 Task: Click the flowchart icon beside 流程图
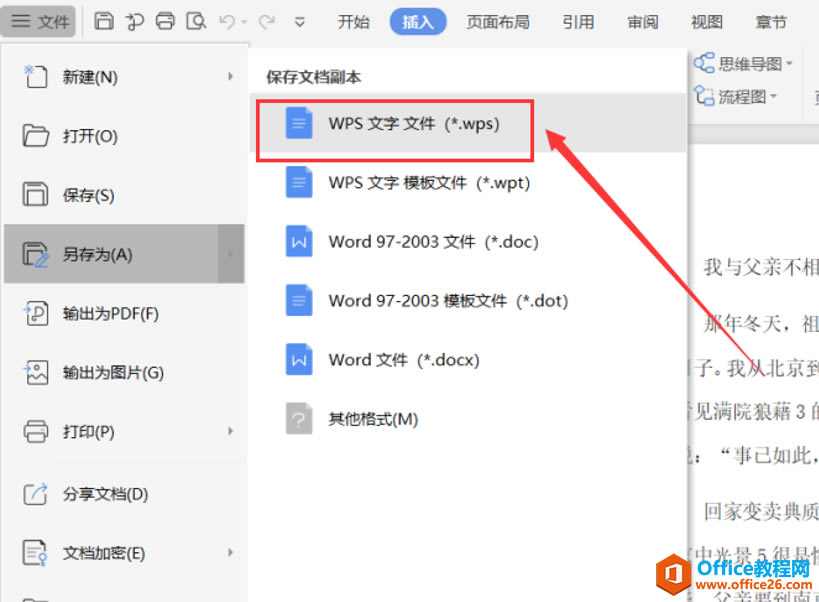pyautogui.click(x=704, y=96)
